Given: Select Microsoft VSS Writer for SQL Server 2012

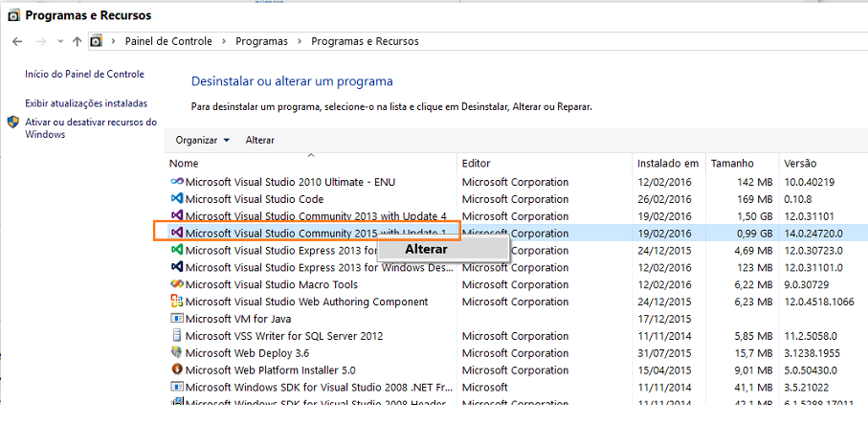Looking at the screenshot, I should pyautogui.click(x=284, y=336).
